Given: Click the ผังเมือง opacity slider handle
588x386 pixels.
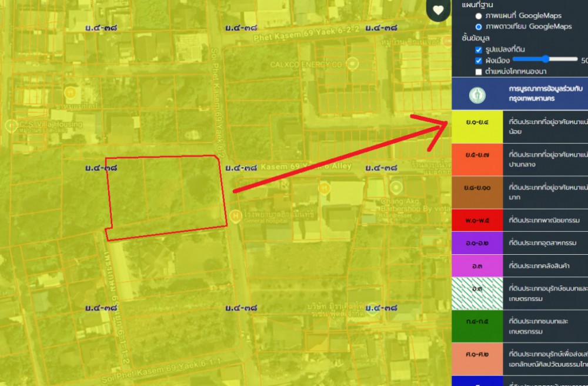Looking at the screenshot, I should 546,59.
